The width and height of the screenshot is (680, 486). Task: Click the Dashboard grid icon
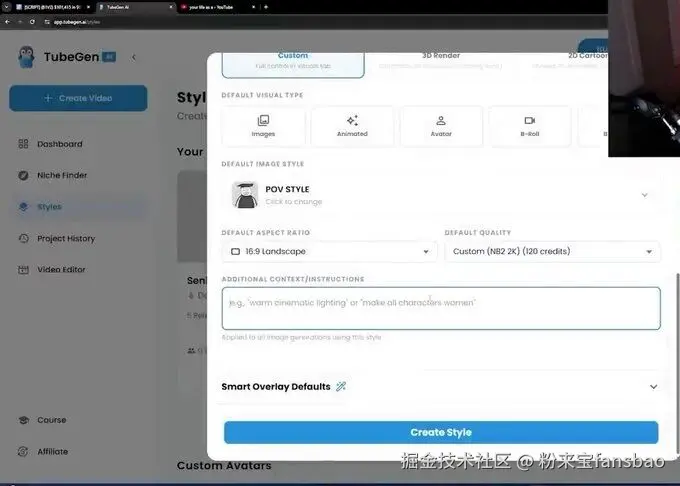[x=23, y=144]
